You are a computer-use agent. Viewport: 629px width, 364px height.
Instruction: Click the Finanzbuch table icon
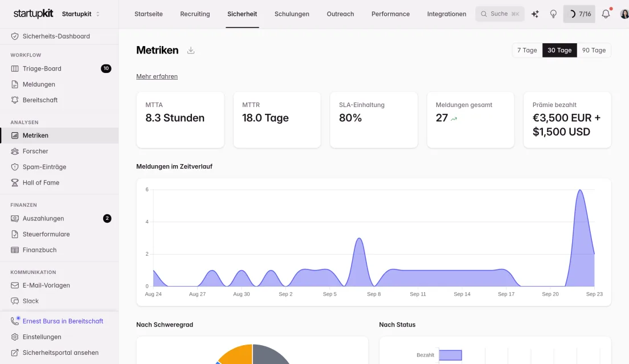click(x=15, y=250)
